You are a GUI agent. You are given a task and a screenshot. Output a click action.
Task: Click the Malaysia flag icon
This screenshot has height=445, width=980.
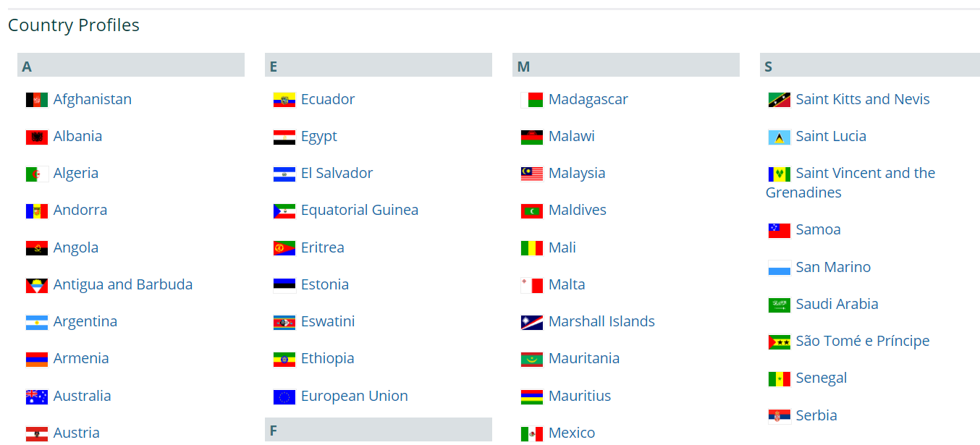click(532, 174)
